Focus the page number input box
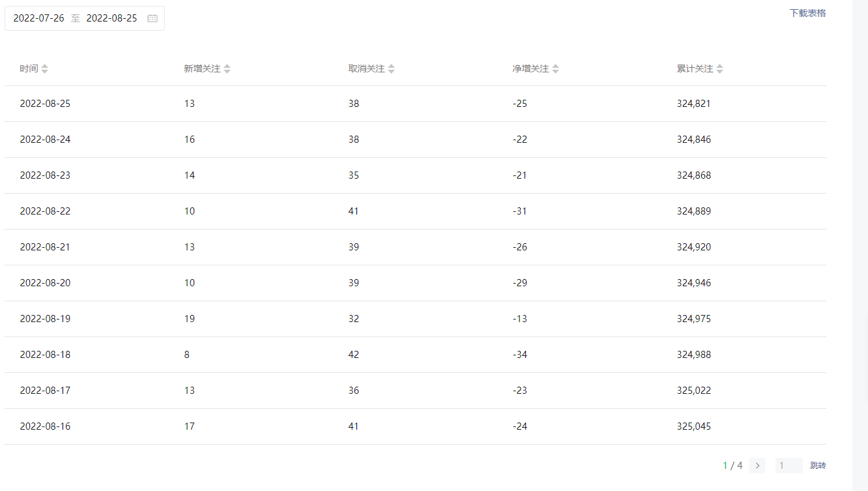This screenshot has height=491, width=868. pyautogui.click(x=789, y=466)
